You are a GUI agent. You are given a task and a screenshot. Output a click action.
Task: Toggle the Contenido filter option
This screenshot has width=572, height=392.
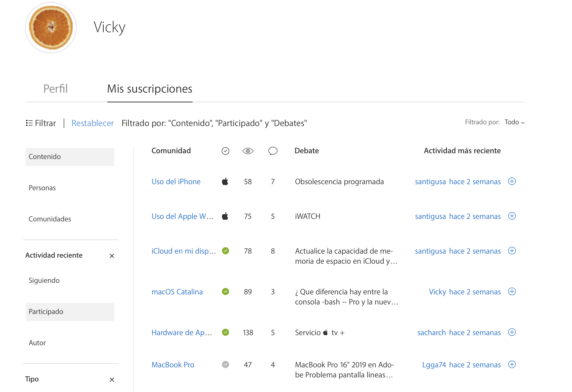pyautogui.click(x=70, y=157)
